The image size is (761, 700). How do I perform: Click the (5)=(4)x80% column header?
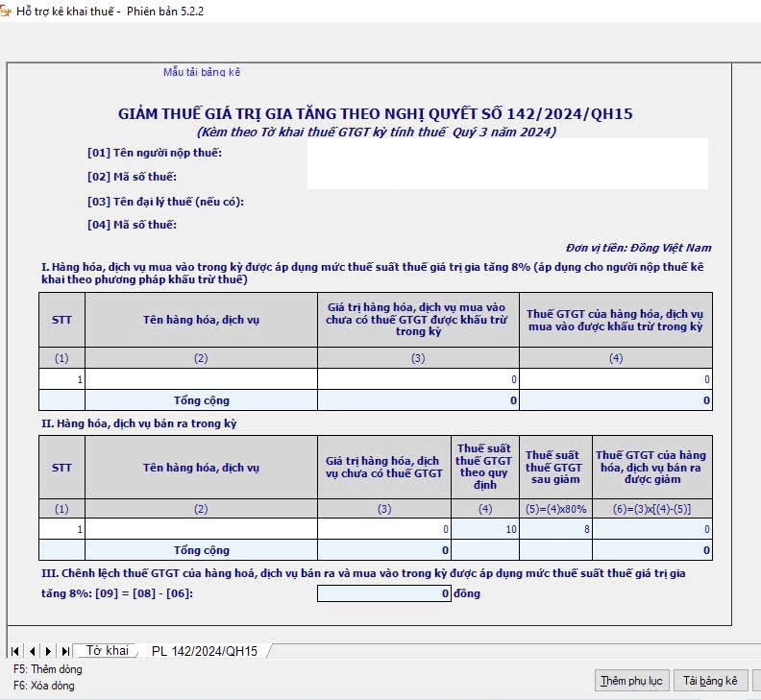555,509
